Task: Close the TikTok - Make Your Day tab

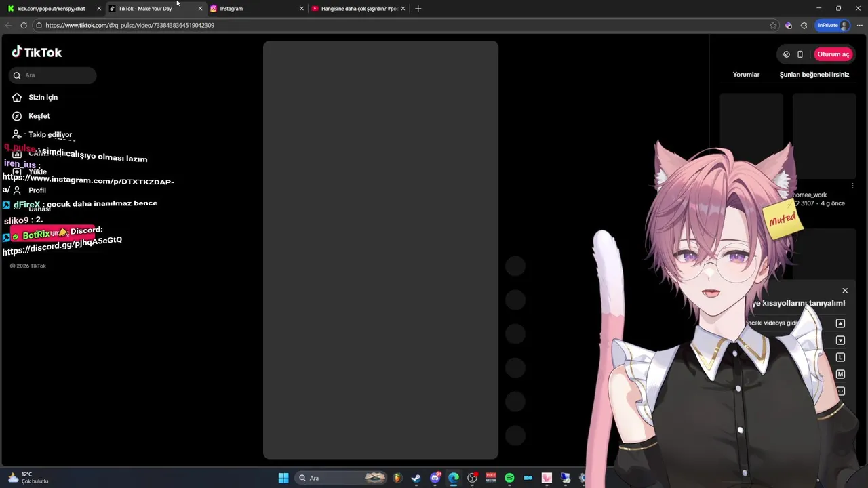Action: point(200,9)
